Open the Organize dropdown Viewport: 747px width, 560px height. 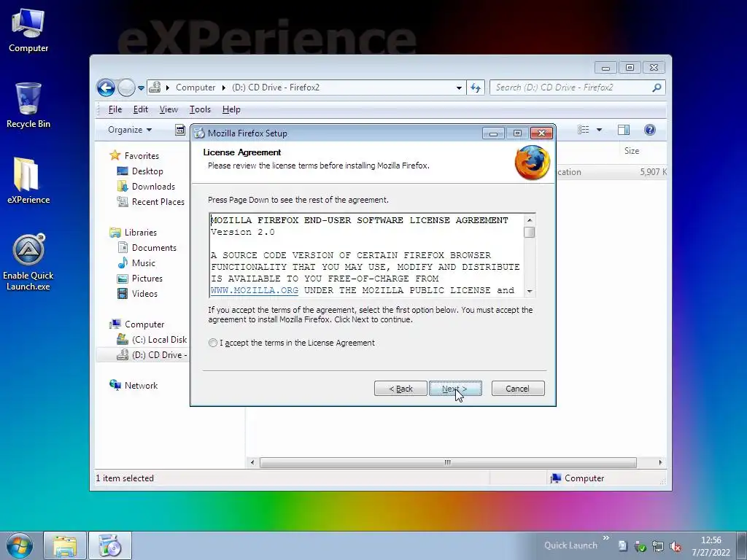click(x=130, y=130)
